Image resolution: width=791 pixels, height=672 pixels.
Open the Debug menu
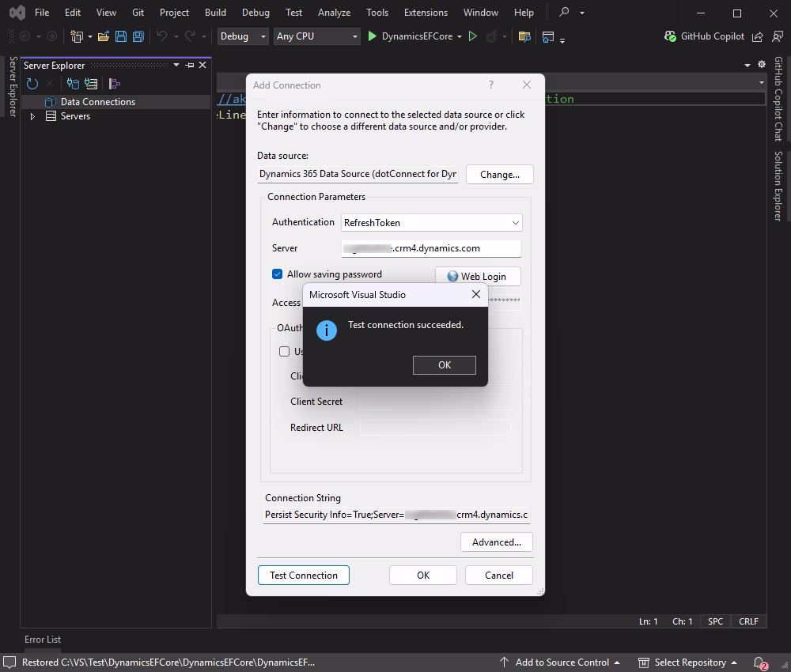pyautogui.click(x=255, y=13)
